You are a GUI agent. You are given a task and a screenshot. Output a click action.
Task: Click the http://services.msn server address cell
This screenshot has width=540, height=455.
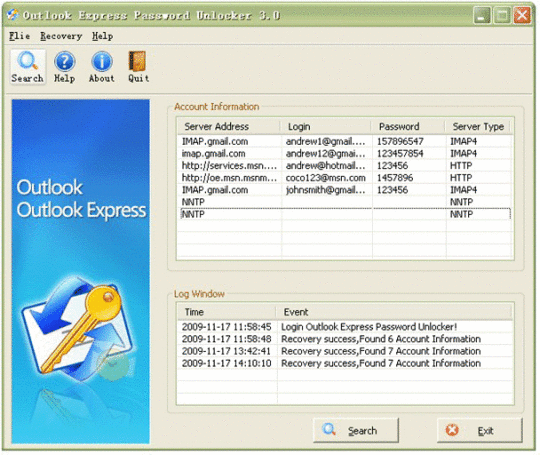(x=229, y=166)
